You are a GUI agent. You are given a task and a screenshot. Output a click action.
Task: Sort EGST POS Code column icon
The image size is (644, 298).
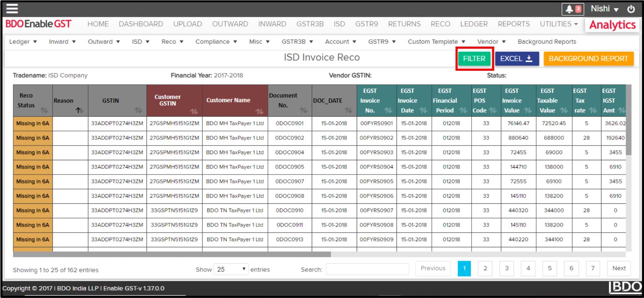(493, 110)
